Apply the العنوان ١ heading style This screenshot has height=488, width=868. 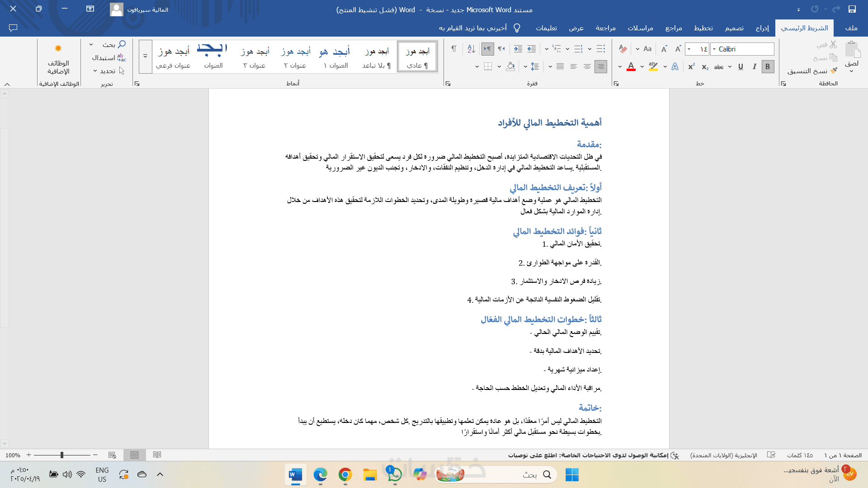(x=335, y=57)
